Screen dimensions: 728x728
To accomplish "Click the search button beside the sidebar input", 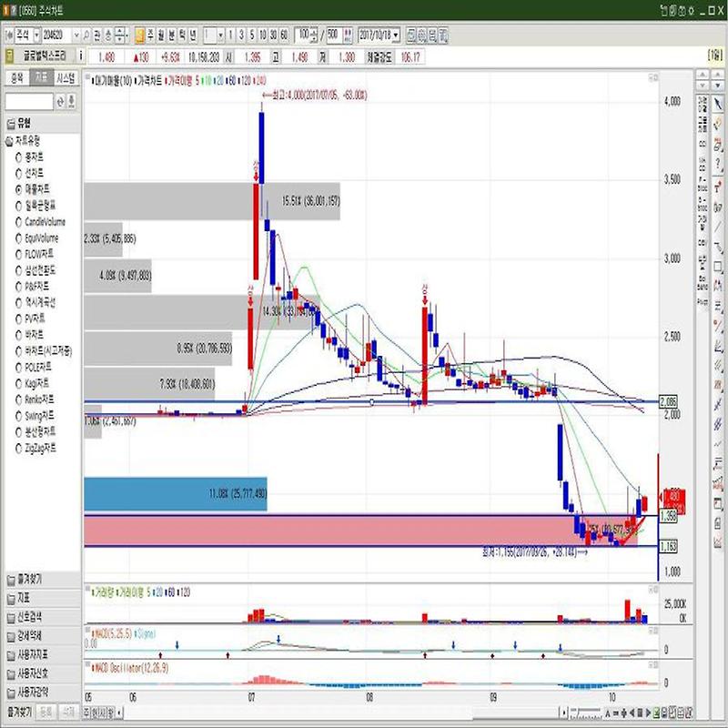I will click(x=60, y=101).
